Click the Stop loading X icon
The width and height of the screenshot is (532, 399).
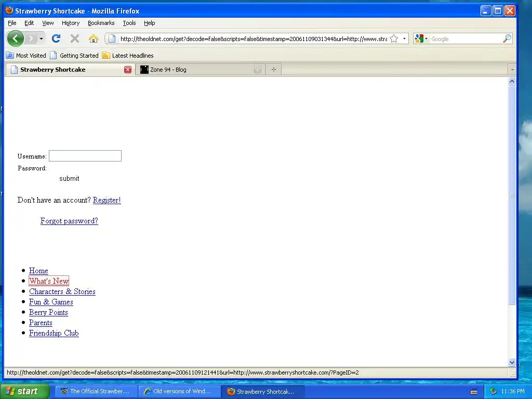[75, 38]
